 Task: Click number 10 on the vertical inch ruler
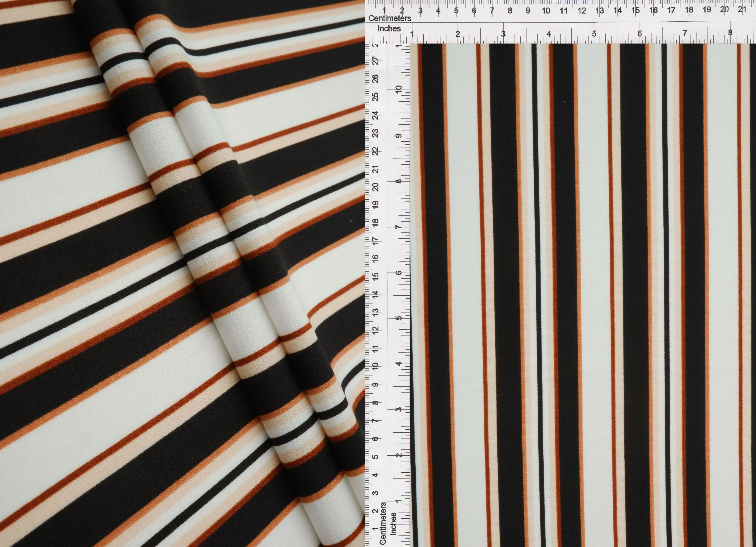[398, 89]
